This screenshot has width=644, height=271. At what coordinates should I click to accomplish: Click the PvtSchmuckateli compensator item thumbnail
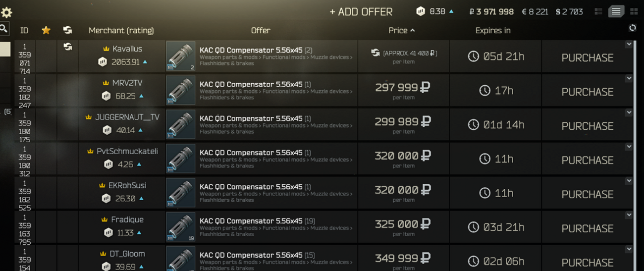(180, 159)
